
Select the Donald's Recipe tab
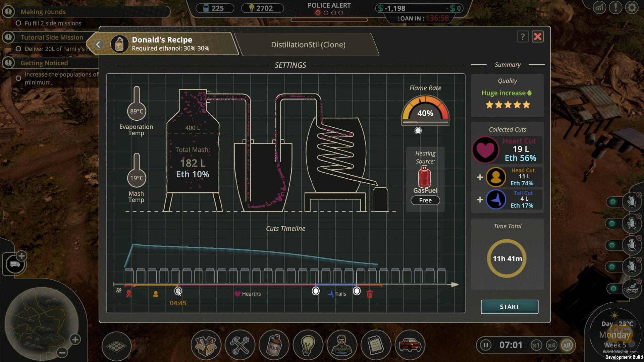point(171,44)
